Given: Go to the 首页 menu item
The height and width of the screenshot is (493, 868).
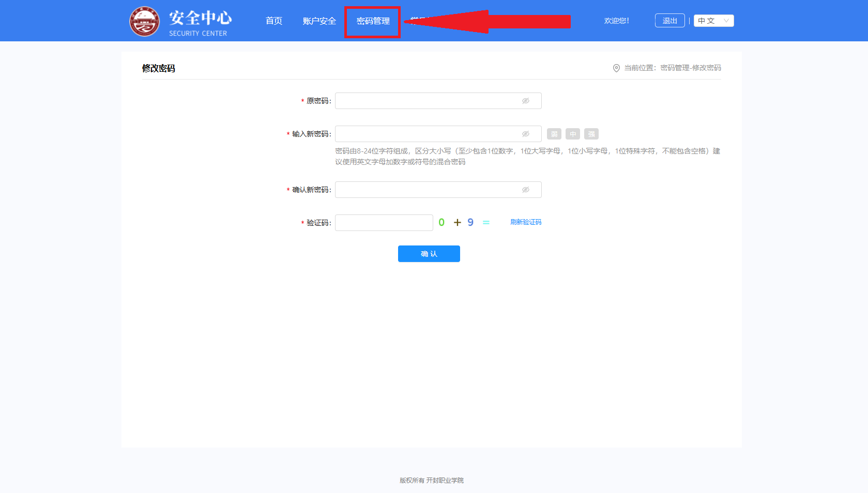Looking at the screenshot, I should [x=273, y=21].
